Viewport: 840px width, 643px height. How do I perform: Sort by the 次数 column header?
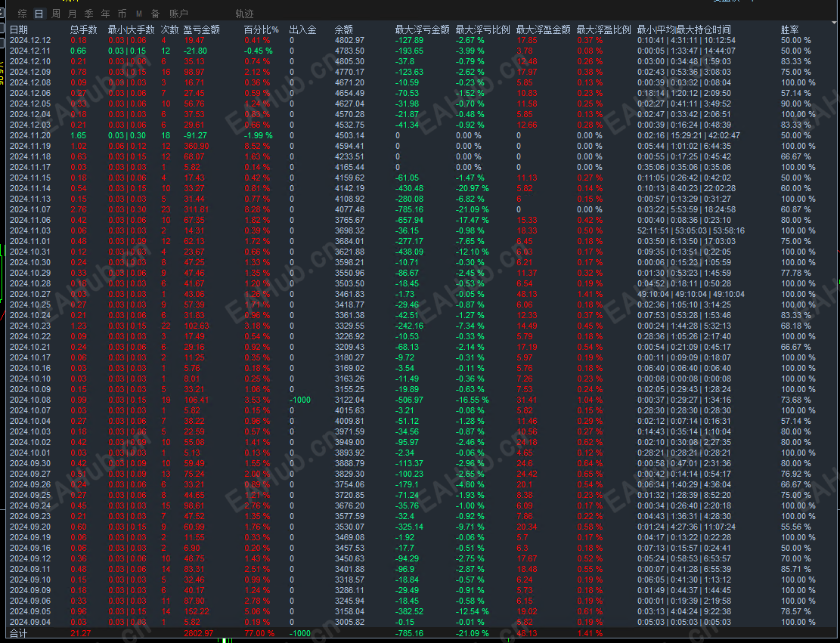point(170,29)
